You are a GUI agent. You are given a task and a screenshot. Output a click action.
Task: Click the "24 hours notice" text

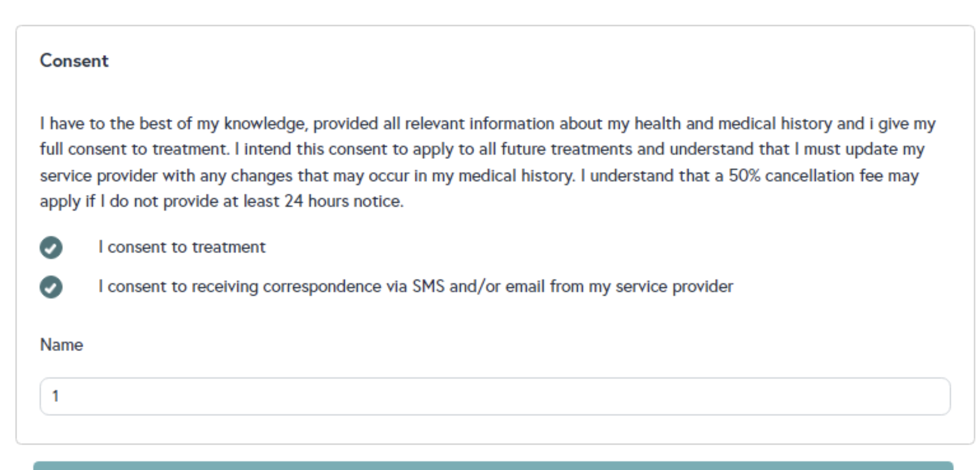(344, 201)
